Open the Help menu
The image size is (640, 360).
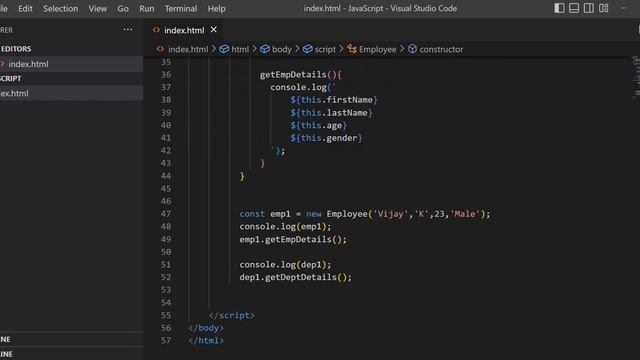tap(216, 9)
